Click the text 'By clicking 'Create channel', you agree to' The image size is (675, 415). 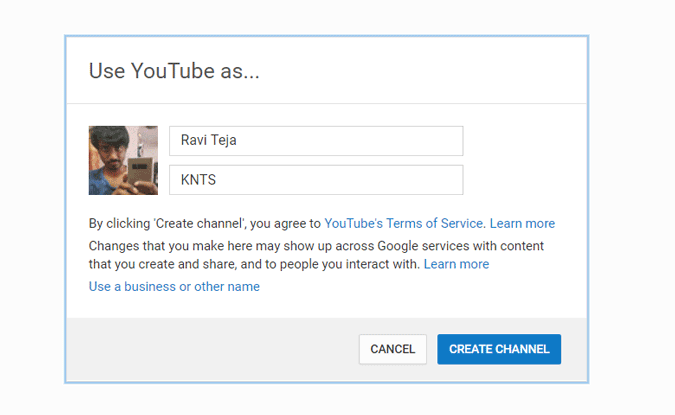point(204,223)
